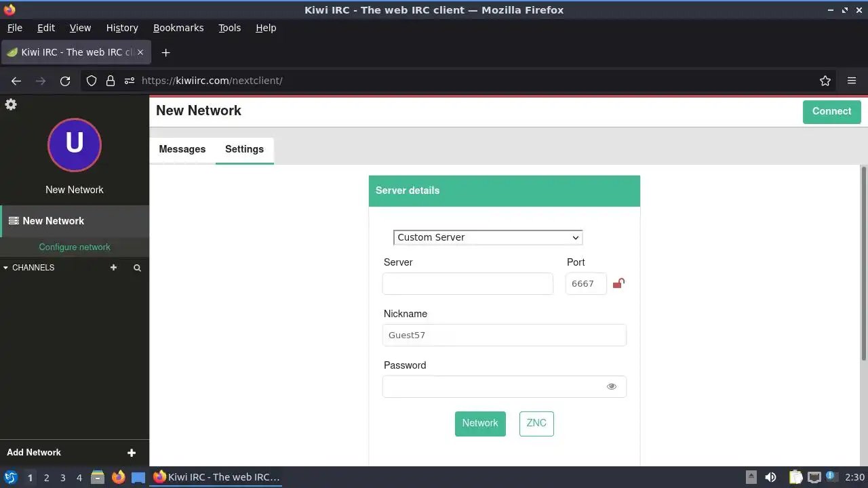Open the Edit menu
Image resolution: width=868 pixels, height=488 pixels.
click(46, 28)
